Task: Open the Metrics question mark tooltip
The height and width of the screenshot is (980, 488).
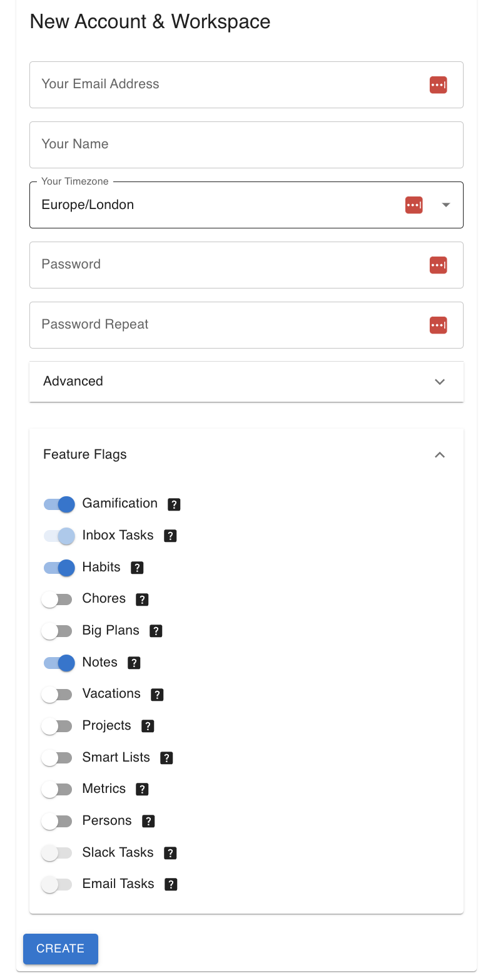Action: click(141, 789)
